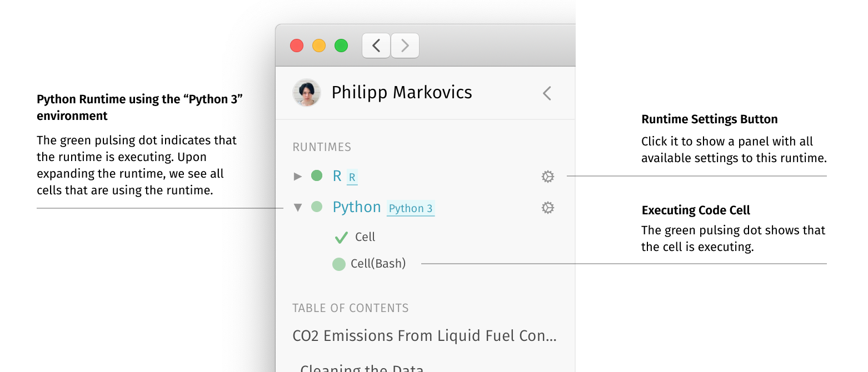Viewport: 868px width, 372px height.
Task: Open CO2 Emissions From Liquid Fuel section
Action: pyautogui.click(x=425, y=336)
